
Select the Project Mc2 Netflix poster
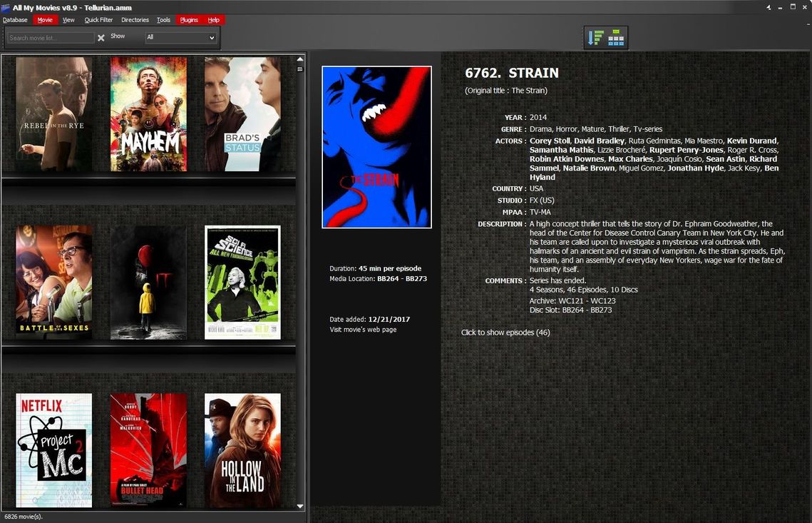tap(54, 450)
